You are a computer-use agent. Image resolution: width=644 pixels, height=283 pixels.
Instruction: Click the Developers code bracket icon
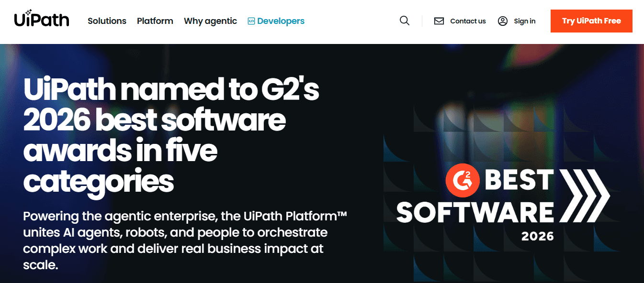[251, 21]
